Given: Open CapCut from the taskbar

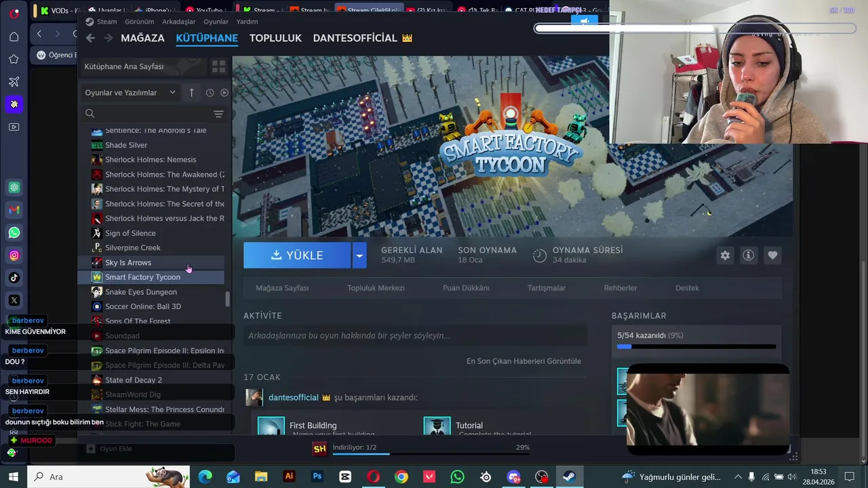Looking at the screenshot, I should (x=345, y=476).
